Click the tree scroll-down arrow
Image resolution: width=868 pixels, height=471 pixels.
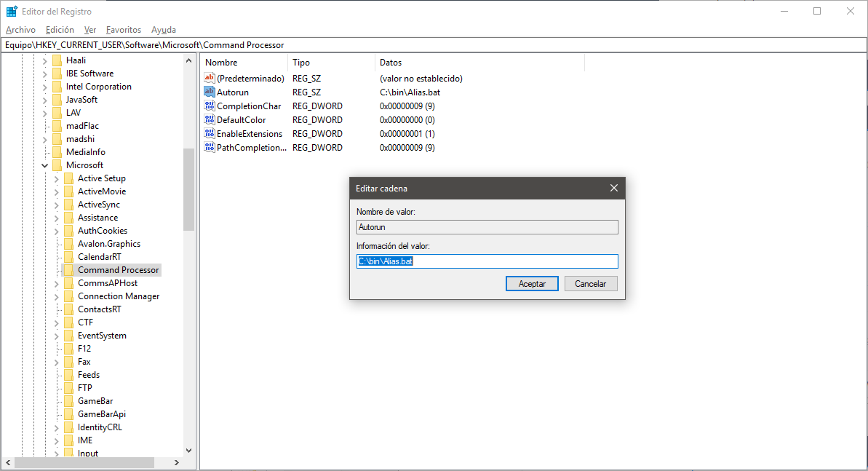coord(188,451)
